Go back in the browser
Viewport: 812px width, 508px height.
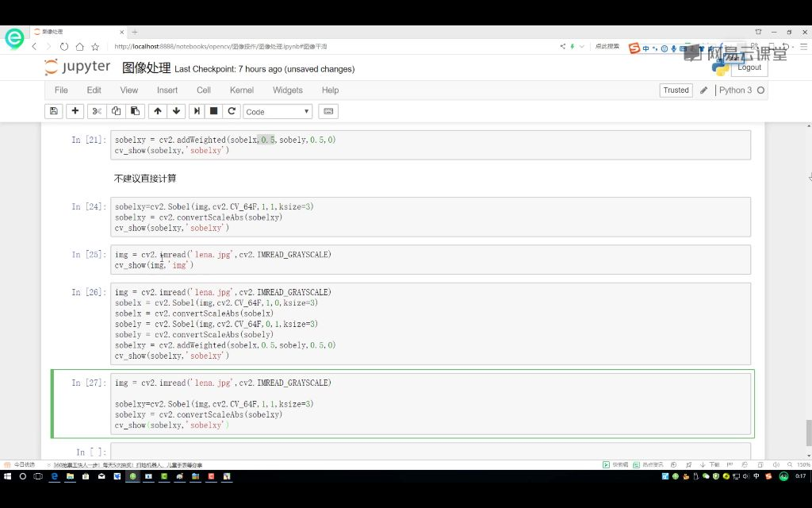click(x=35, y=47)
